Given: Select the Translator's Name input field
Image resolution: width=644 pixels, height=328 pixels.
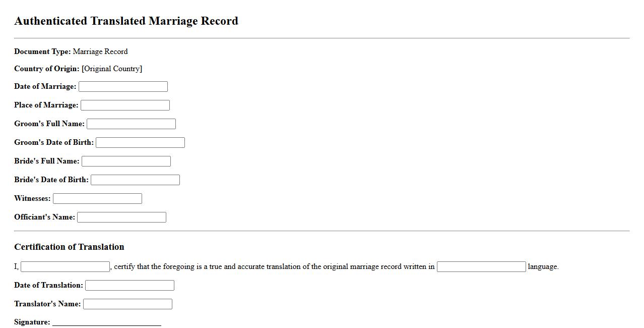Looking at the screenshot, I should [127, 304].
